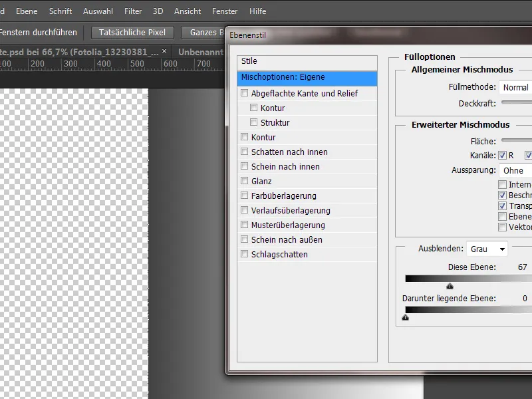Screen dimensions: 532x399
Task: Enable Abgeflachte Kante und Relief checkbox
Action: (x=244, y=93)
